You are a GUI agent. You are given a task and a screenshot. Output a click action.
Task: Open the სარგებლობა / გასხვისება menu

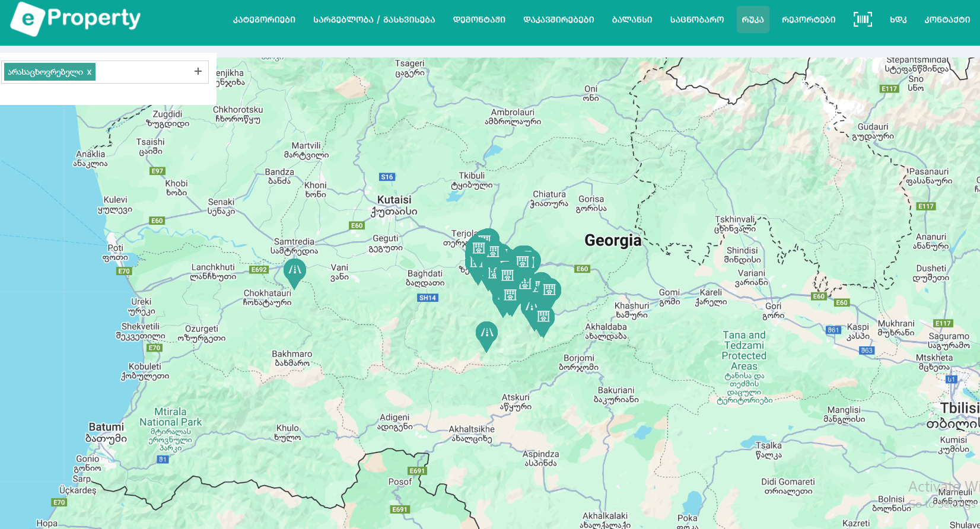pyautogui.click(x=374, y=20)
